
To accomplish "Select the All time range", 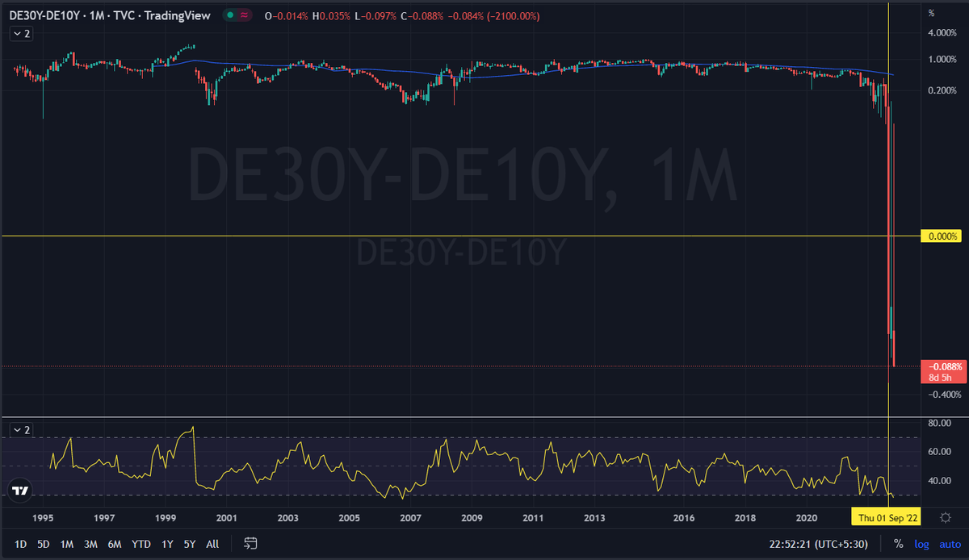I will tap(212, 544).
